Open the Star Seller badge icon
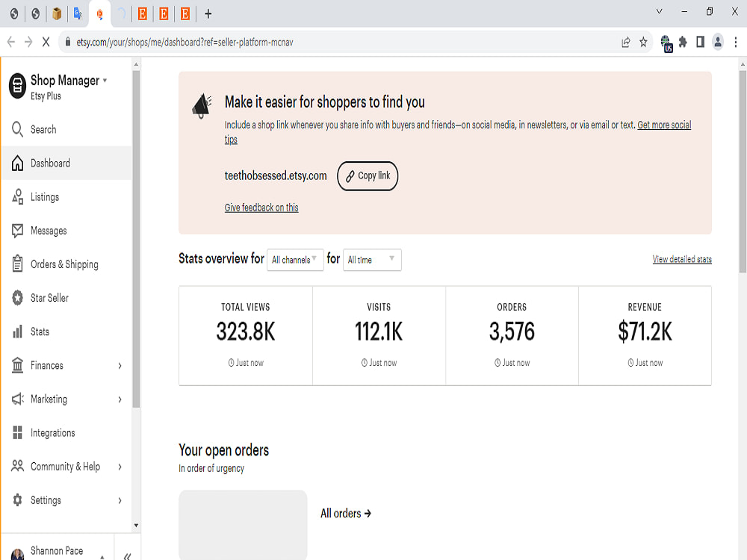This screenshot has height=560, width=747. click(x=17, y=298)
